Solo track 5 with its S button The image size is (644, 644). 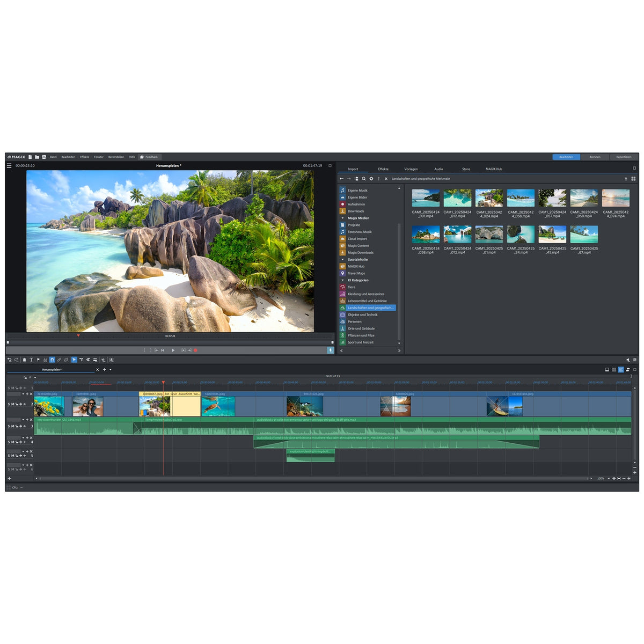(9, 456)
